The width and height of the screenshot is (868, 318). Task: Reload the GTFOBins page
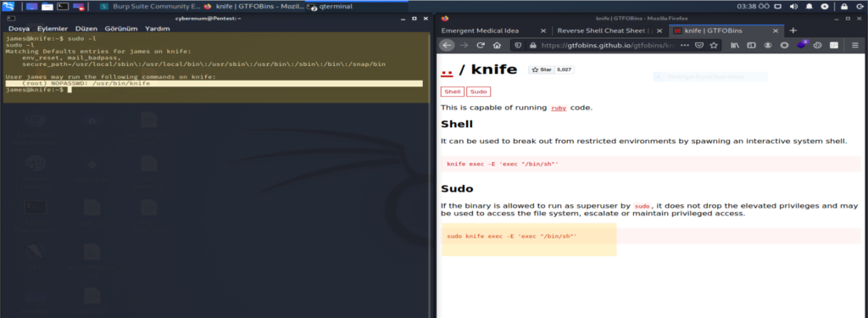pos(481,45)
